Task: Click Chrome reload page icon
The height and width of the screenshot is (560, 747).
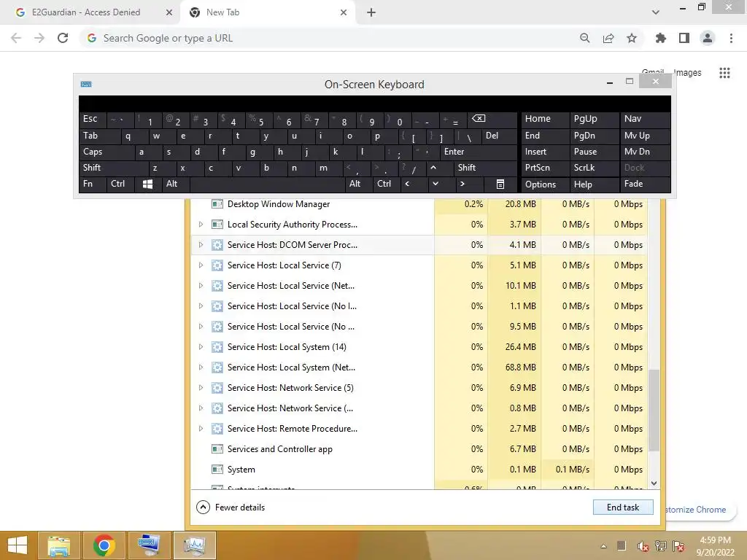Action: point(63,38)
